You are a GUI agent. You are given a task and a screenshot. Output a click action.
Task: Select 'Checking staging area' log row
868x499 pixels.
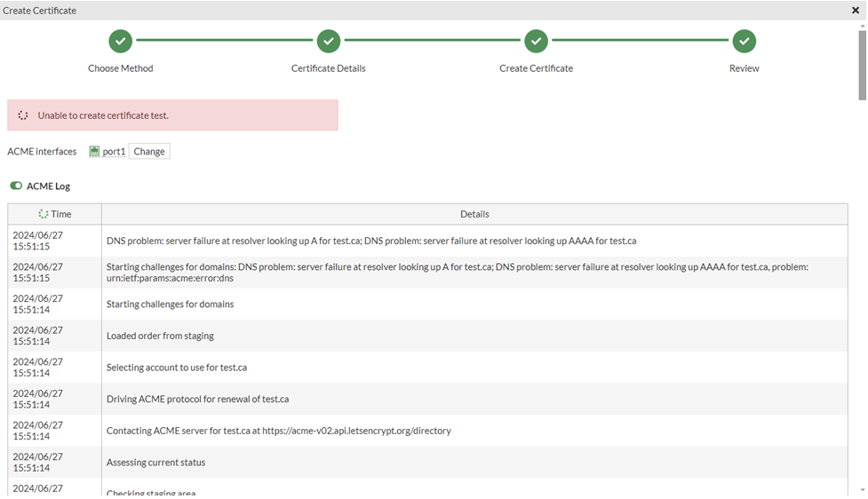point(427,487)
